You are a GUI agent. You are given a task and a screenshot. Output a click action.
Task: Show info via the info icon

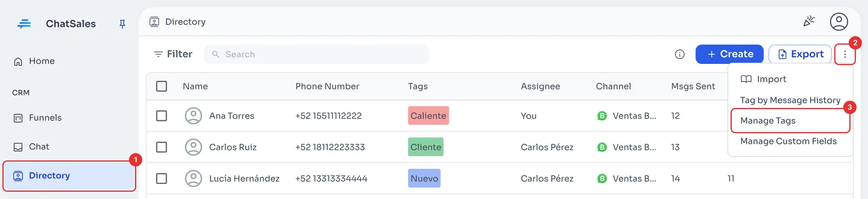click(679, 54)
